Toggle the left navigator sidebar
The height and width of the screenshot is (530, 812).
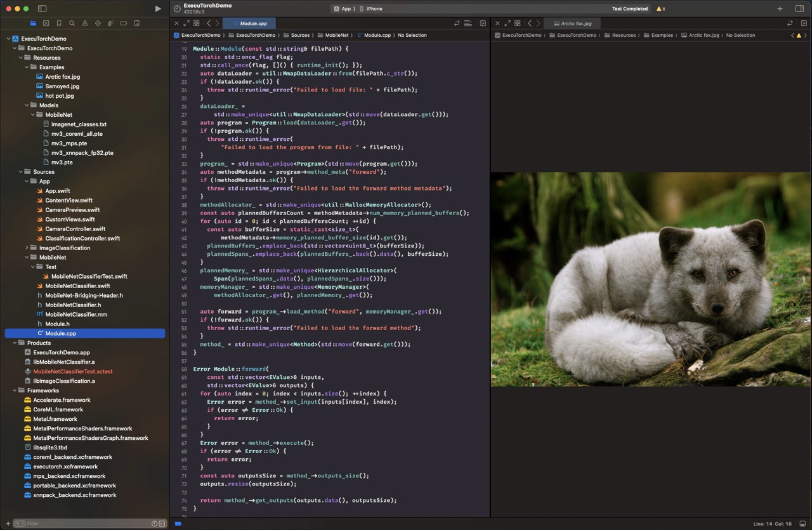click(x=42, y=9)
